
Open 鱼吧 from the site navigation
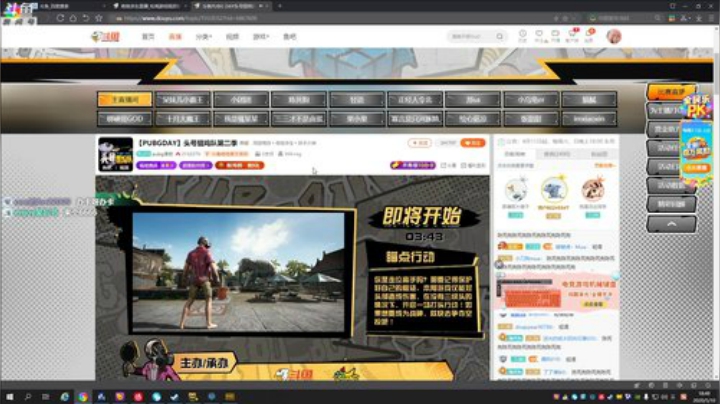(289, 36)
